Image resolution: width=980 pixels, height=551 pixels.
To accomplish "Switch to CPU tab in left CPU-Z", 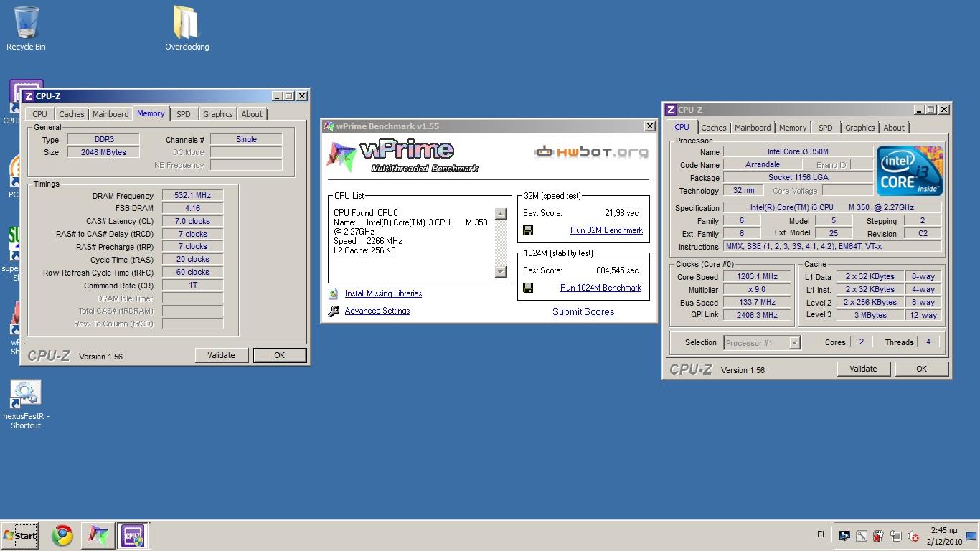I will pos(40,114).
